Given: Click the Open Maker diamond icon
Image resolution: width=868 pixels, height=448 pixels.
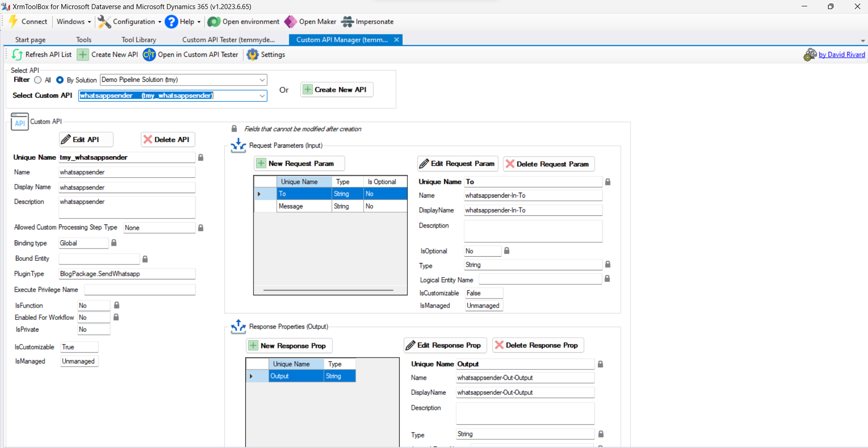Looking at the screenshot, I should coord(290,22).
